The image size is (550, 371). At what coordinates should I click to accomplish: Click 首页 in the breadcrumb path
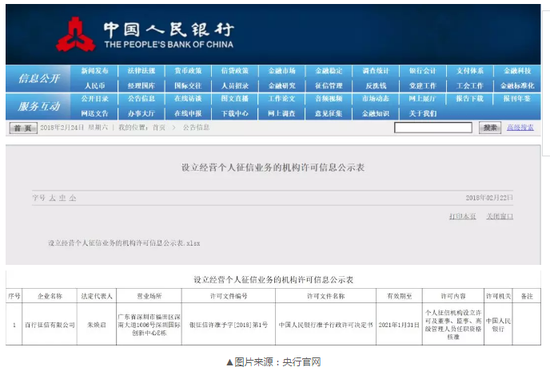(159, 128)
